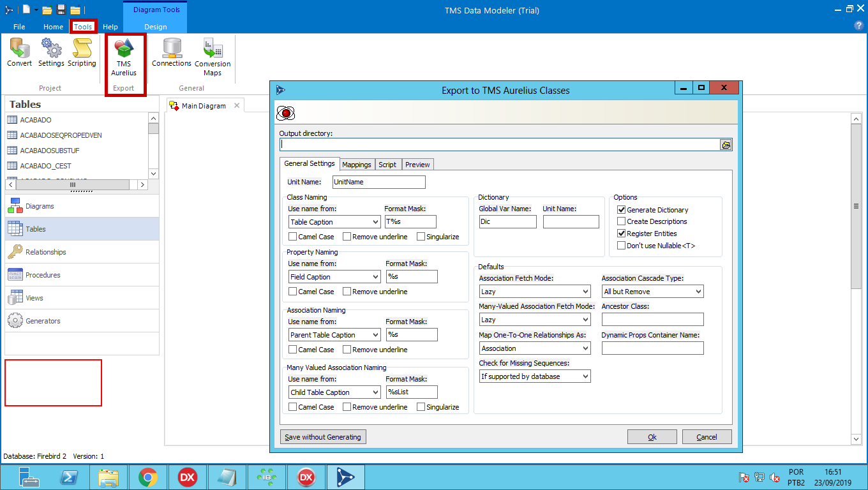Open Notepad icon on taskbar

click(x=227, y=477)
